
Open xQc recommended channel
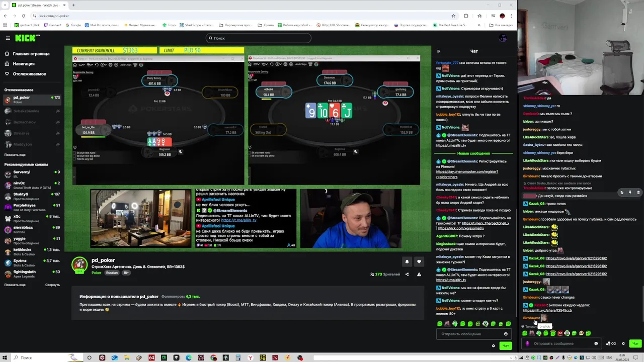click(x=32, y=218)
